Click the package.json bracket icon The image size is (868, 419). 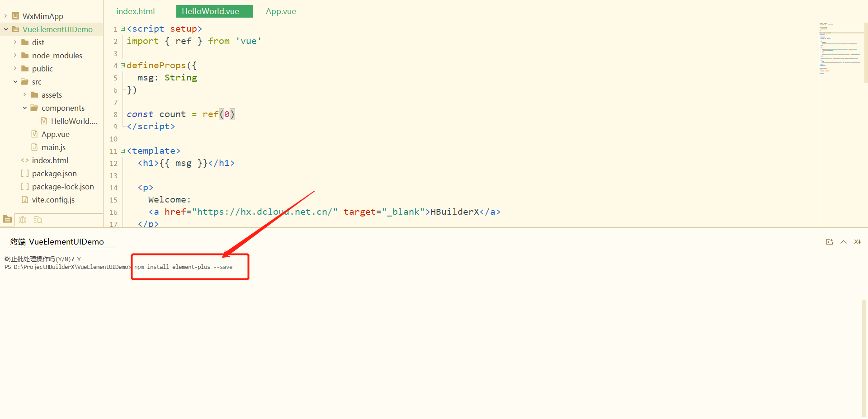[25, 174]
